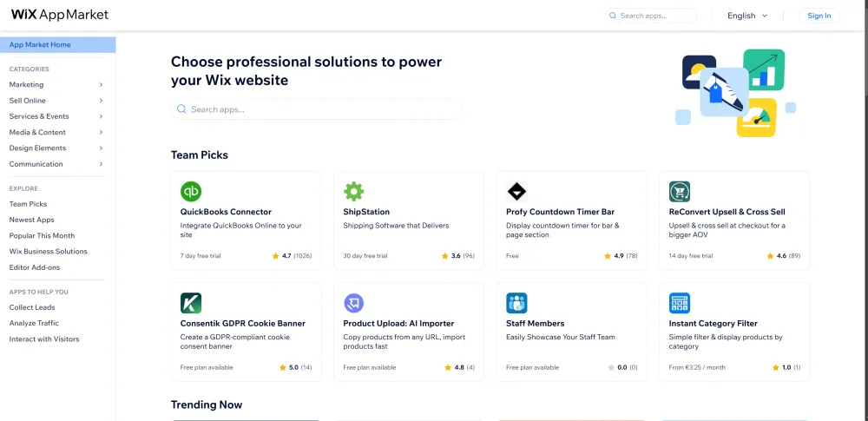Image resolution: width=868 pixels, height=421 pixels.
Task: Open Popular This Month list
Action: coord(42,236)
